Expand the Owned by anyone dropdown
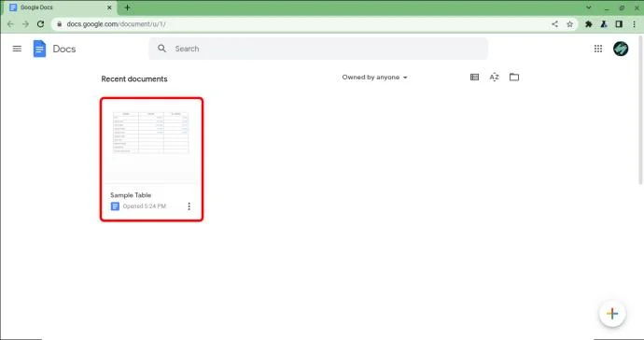This screenshot has width=644, height=340. click(374, 78)
